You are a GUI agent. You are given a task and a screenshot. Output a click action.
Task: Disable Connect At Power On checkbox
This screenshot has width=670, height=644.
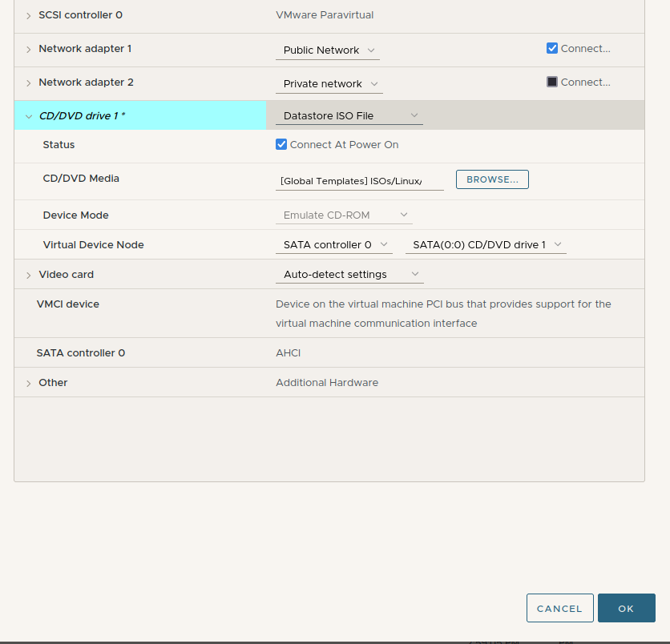(281, 145)
